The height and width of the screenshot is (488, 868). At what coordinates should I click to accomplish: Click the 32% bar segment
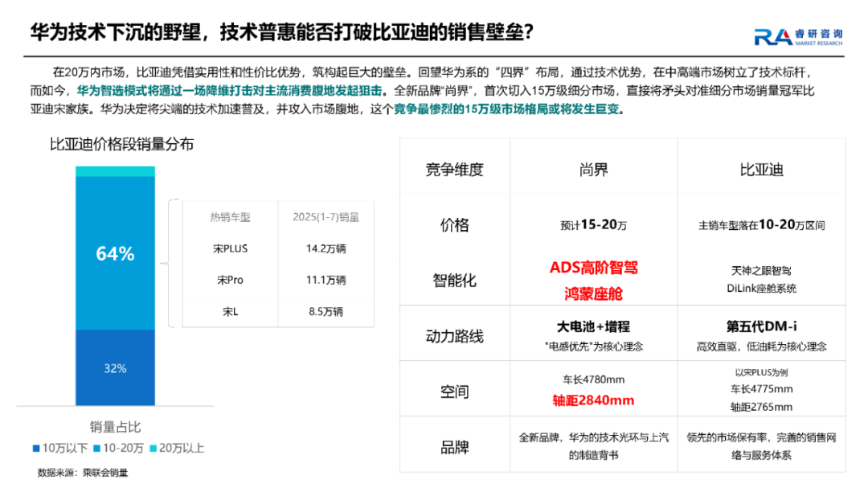coord(115,367)
